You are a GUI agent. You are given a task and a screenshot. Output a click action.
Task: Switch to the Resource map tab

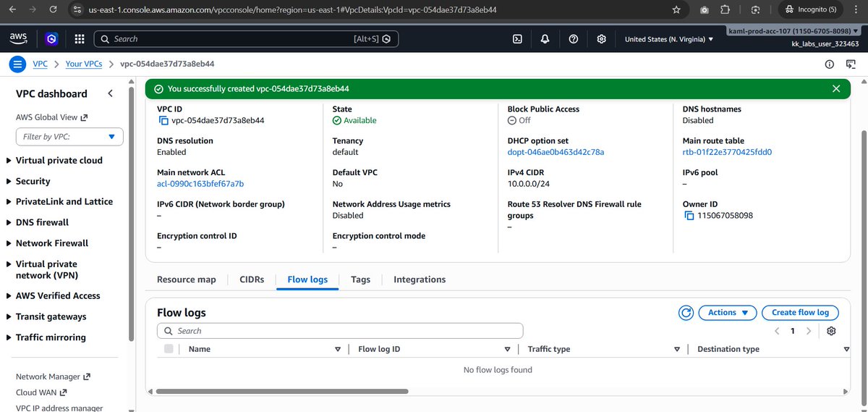click(186, 279)
